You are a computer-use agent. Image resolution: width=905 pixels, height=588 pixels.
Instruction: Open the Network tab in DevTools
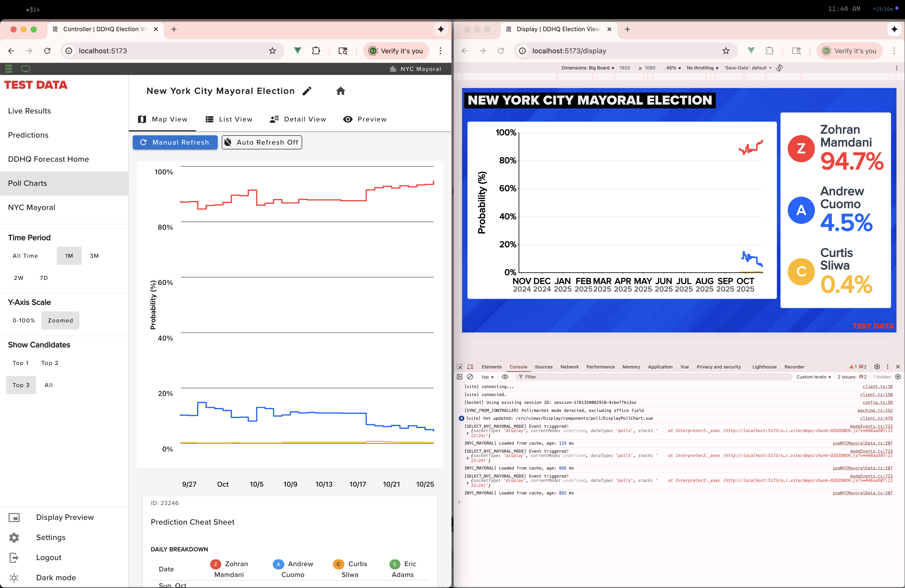[569, 367]
